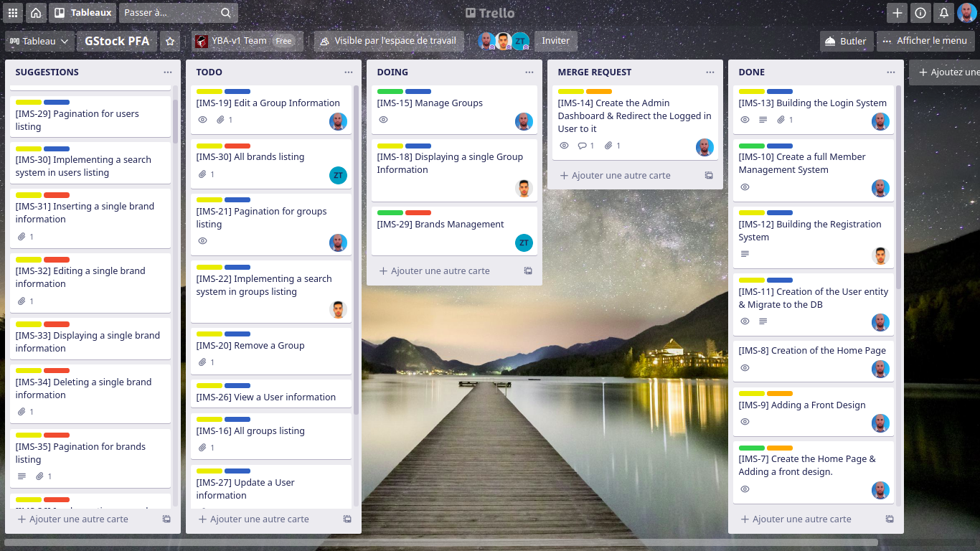Open the Butler automation button
Image resolution: width=980 pixels, height=551 pixels.
(846, 42)
